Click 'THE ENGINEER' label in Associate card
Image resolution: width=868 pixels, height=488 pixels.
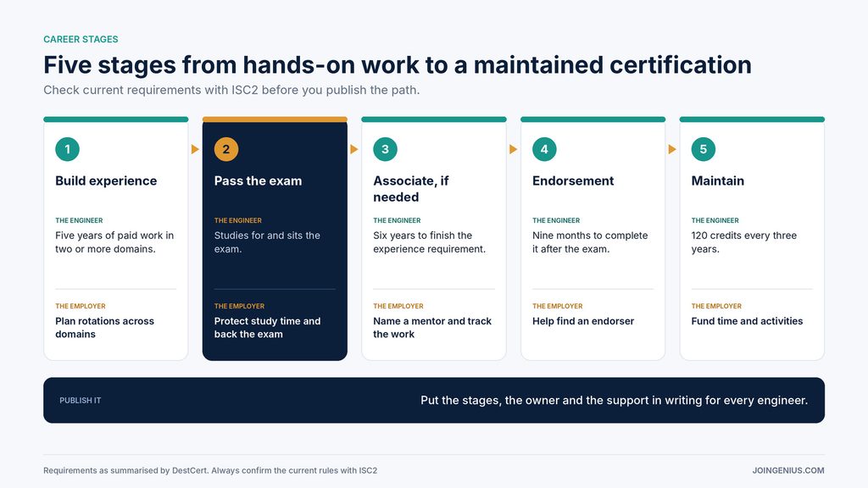(397, 220)
